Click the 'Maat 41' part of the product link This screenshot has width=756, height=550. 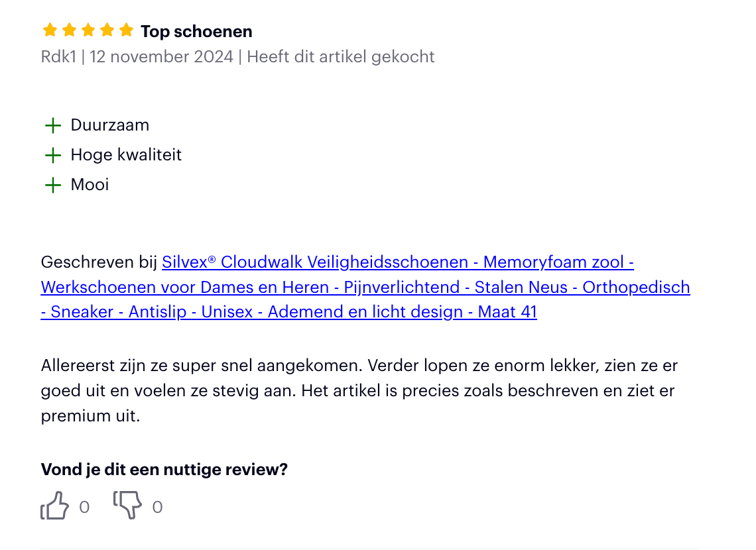(x=507, y=312)
